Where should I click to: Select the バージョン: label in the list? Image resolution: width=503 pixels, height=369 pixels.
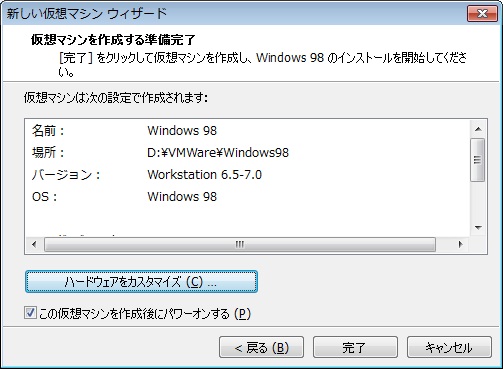66,175
